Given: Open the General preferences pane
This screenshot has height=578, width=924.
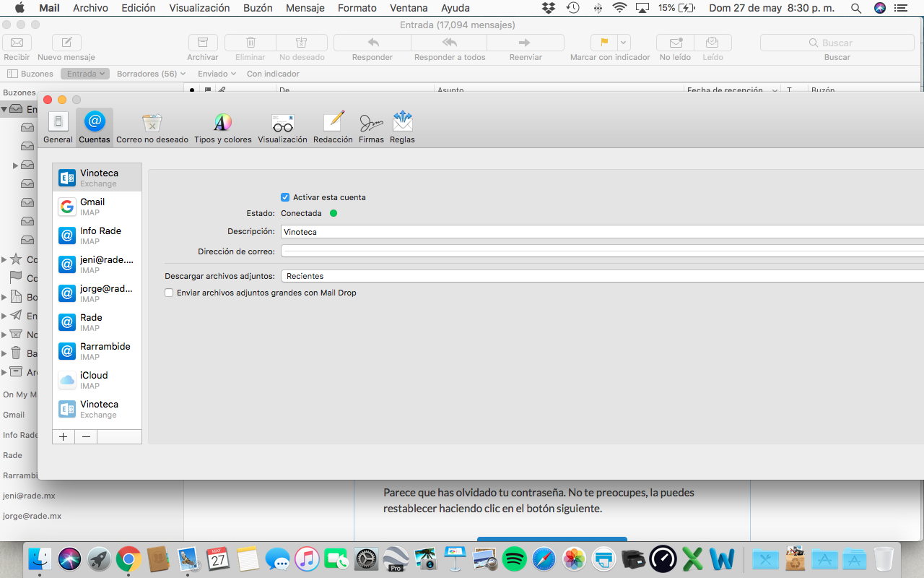Looking at the screenshot, I should [x=58, y=127].
